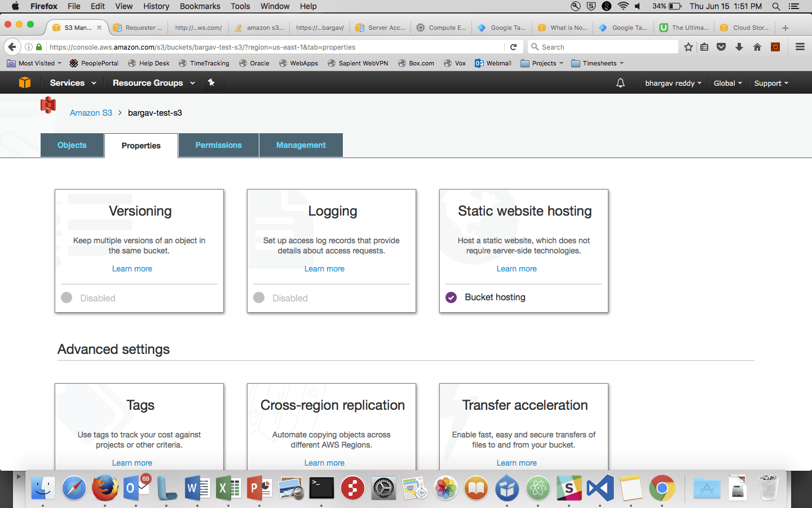Click the Bucket hosting checked indicator

(x=451, y=297)
